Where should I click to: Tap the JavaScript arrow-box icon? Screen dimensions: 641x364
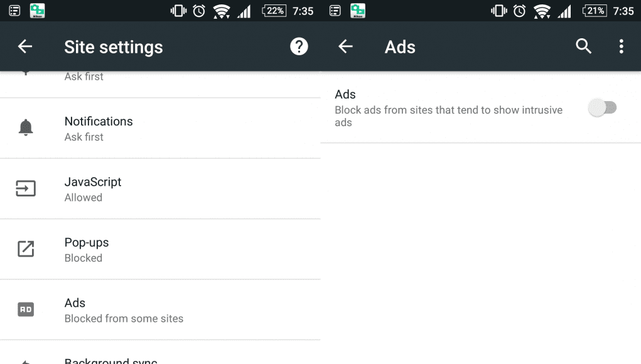pyautogui.click(x=26, y=188)
